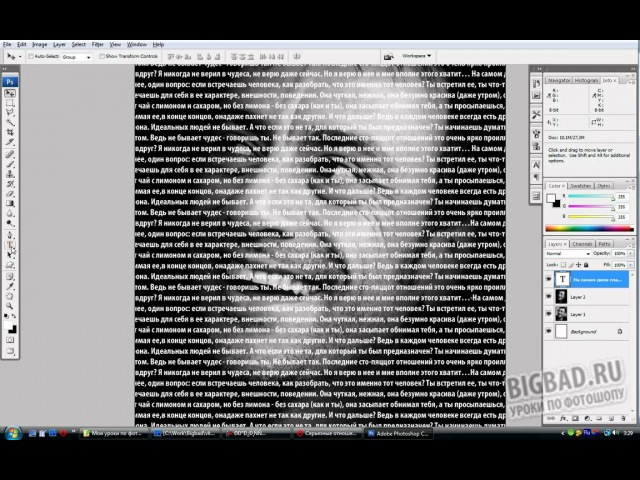The width and height of the screenshot is (640, 480).
Task: Enable the Auto-Select checkbox
Action: [31, 56]
